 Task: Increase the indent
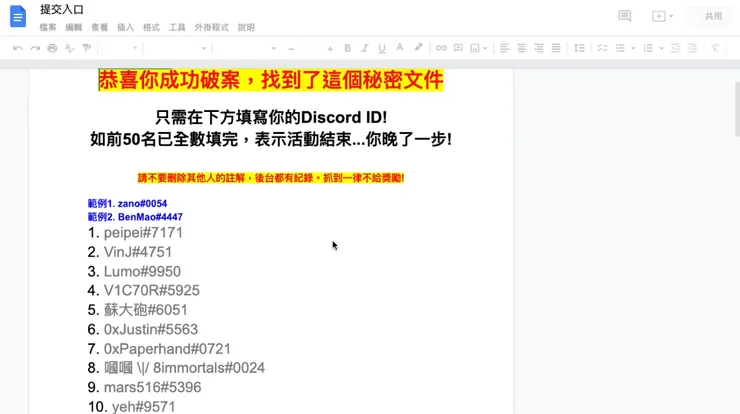coord(692,48)
